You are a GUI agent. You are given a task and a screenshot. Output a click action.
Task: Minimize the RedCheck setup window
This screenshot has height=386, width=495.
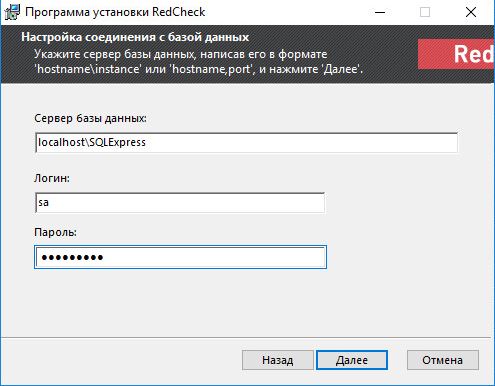click(380, 12)
